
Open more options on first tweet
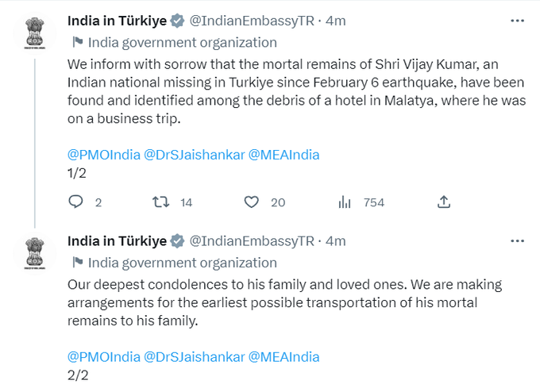coord(517,21)
